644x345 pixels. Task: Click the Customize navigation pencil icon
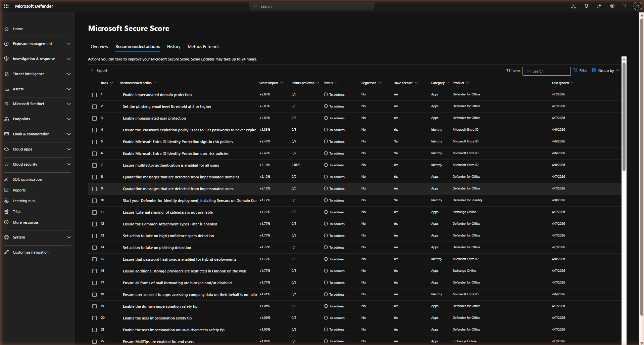tap(6, 252)
